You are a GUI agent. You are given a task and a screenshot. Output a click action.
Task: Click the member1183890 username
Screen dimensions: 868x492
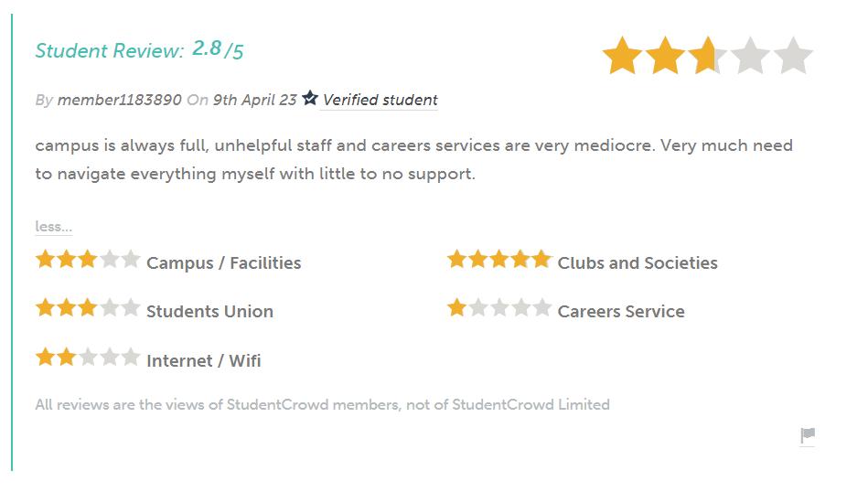point(119,100)
